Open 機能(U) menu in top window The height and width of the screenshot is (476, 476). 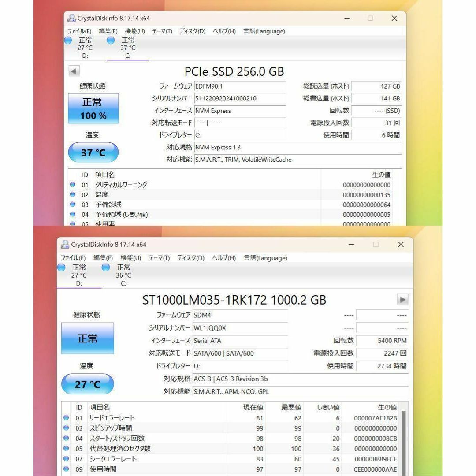(135, 31)
